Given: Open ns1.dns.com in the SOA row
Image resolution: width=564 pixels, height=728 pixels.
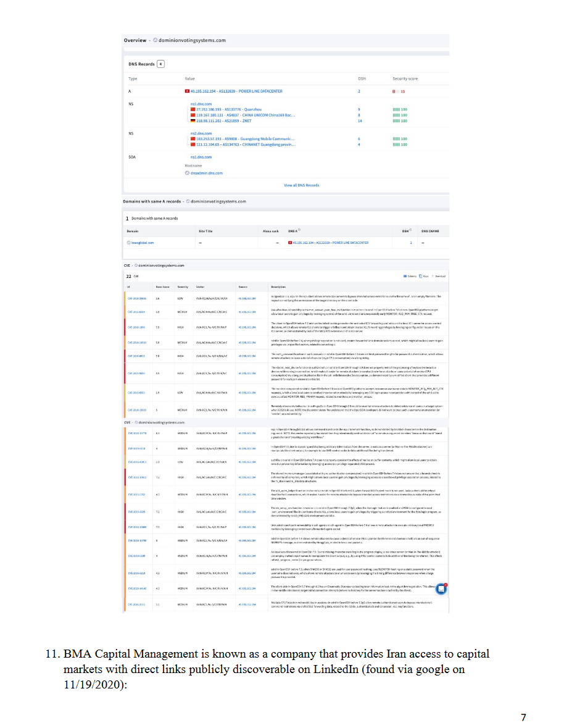Looking at the screenshot, I should [201, 157].
